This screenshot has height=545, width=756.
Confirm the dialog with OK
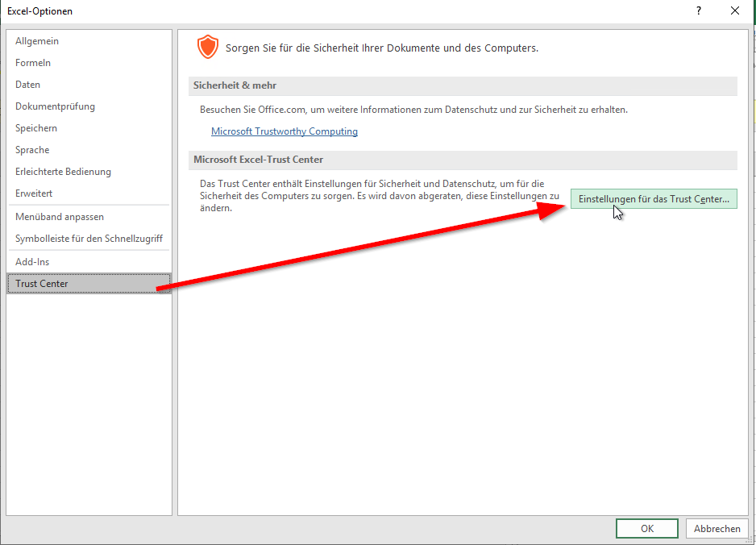[x=646, y=529]
